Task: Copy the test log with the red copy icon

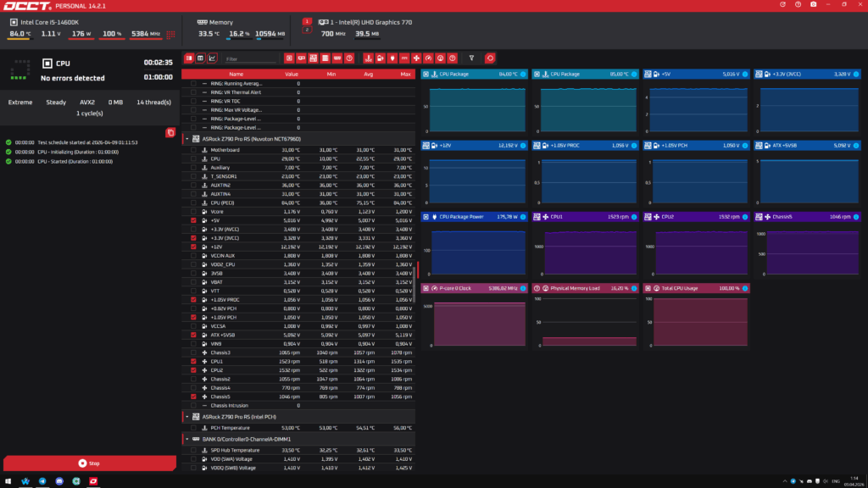Action: pyautogui.click(x=170, y=133)
